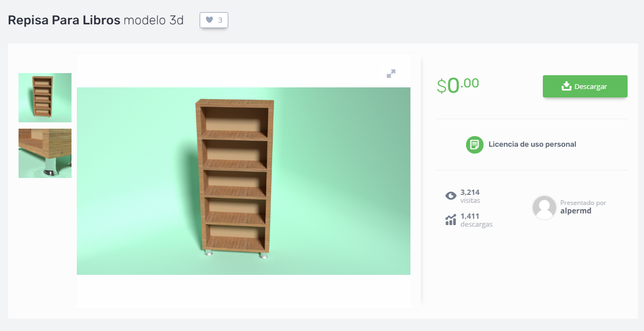Image resolution: width=644 pixels, height=331 pixels.
Task: Open the Licencia de uso personal link
Action: click(x=532, y=144)
